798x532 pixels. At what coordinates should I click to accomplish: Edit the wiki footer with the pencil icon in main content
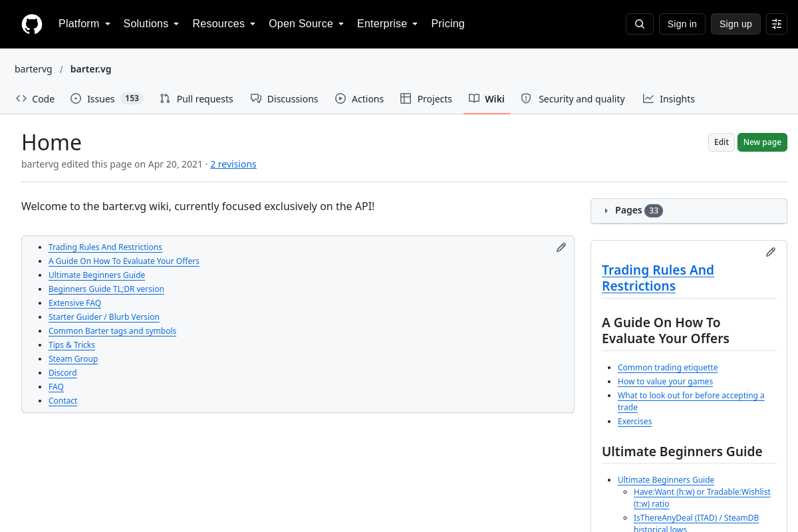tap(561, 247)
